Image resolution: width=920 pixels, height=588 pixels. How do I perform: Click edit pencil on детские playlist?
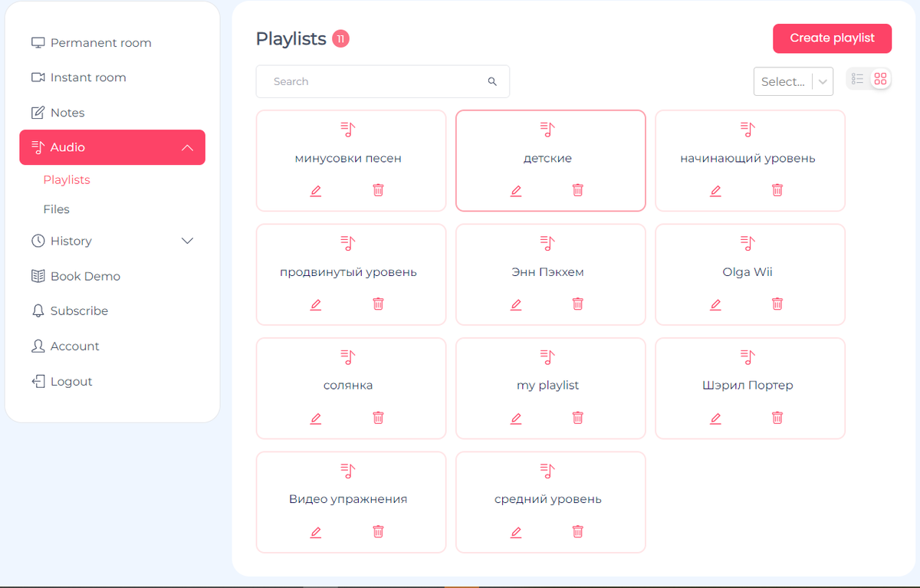point(516,190)
